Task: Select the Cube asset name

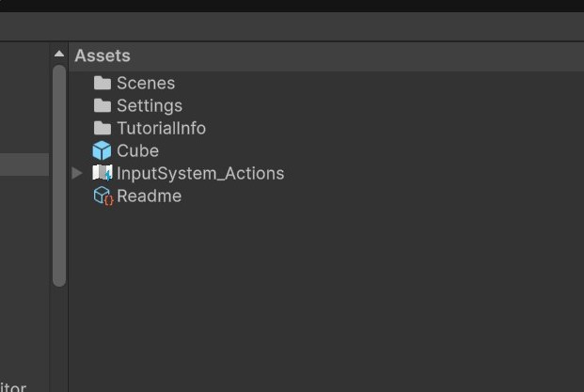Action: click(x=137, y=150)
